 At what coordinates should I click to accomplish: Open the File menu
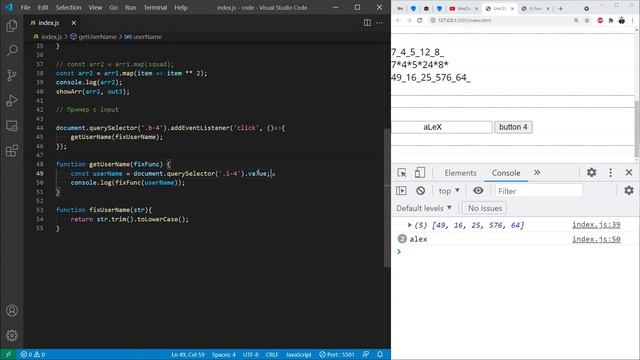(25, 7)
